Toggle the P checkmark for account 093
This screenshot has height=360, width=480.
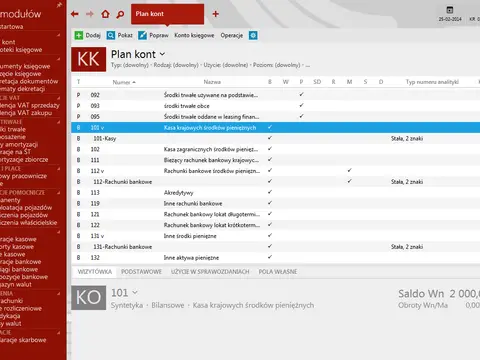(301, 105)
